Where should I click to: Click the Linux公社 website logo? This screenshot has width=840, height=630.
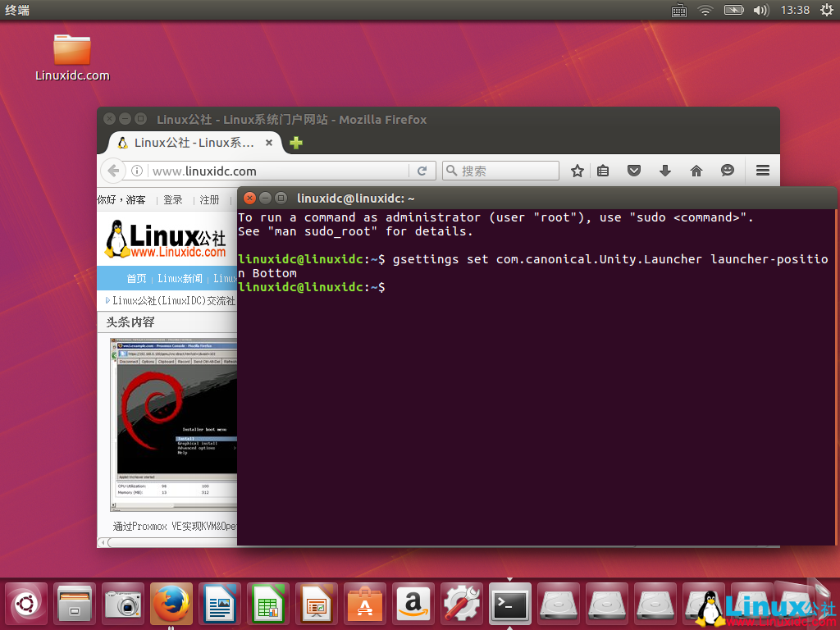(x=166, y=239)
